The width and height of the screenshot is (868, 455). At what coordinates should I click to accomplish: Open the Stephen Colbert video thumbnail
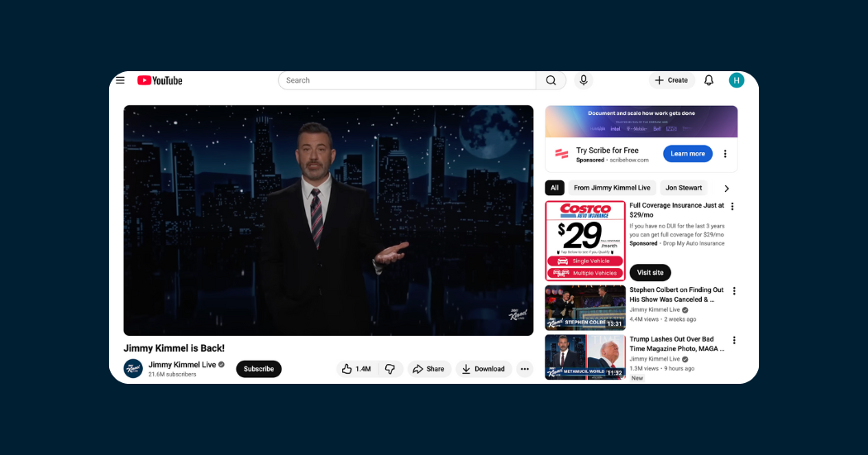click(585, 308)
